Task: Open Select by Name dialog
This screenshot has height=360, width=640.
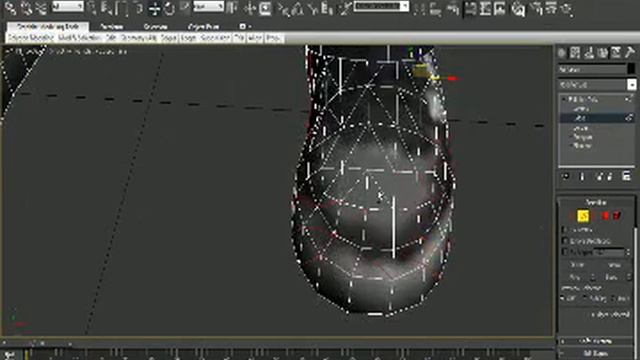Action: (107, 8)
